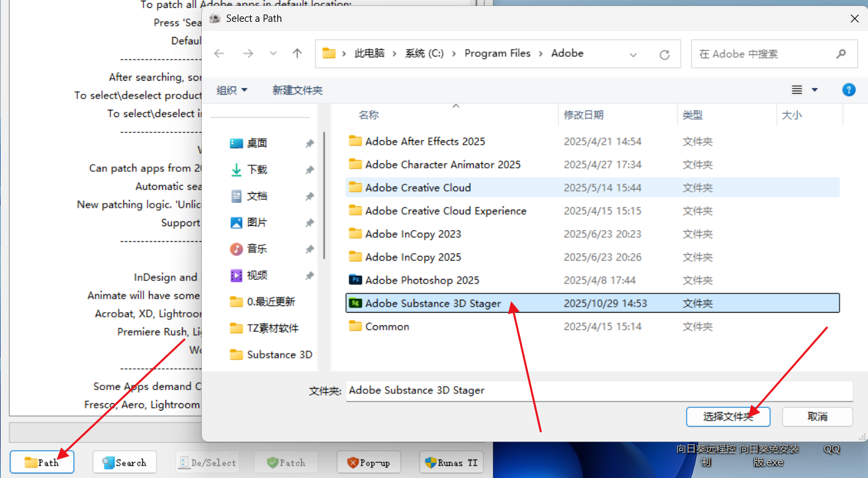
Task: Open the 组织 dropdown menu
Action: pyautogui.click(x=232, y=90)
